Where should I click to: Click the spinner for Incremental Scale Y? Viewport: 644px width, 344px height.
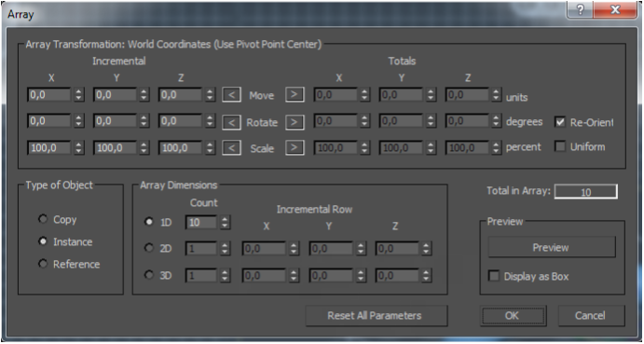pyautogui.click(x=144, y=148)
